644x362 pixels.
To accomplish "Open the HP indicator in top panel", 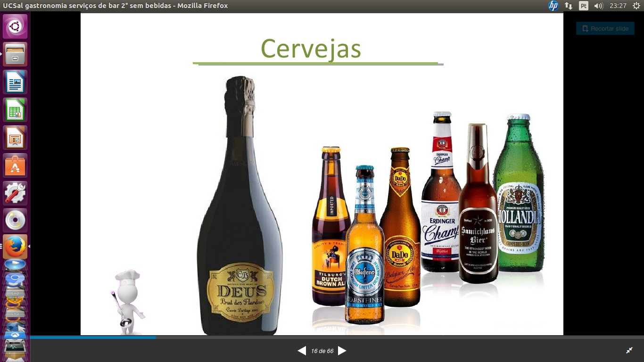I will click(553, 6).
